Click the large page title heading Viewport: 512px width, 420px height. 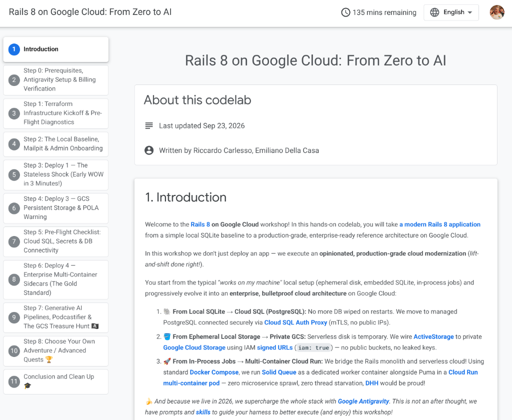click(x=315, y=60)
